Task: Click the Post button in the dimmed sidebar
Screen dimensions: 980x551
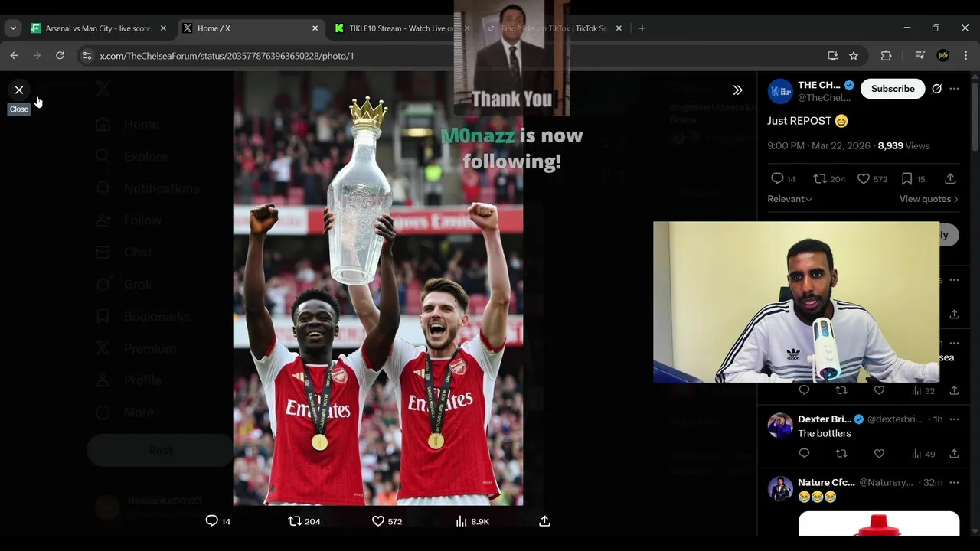Action: [x=160, y=451]
